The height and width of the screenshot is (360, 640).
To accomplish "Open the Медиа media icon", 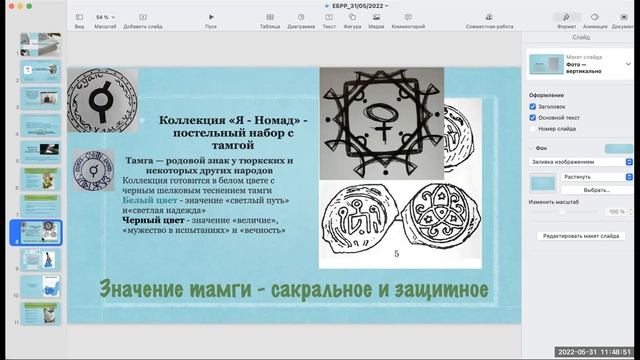I will click(376, 17).
